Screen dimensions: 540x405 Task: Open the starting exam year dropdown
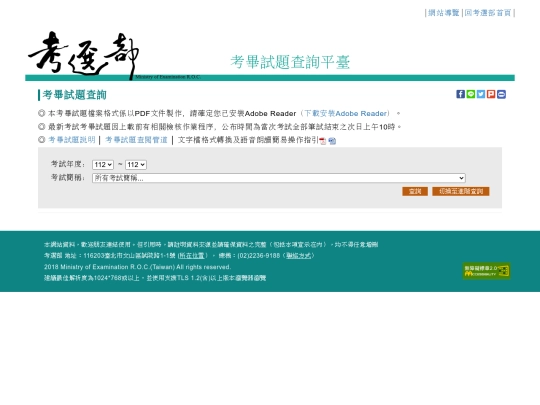tap(103, 165)
